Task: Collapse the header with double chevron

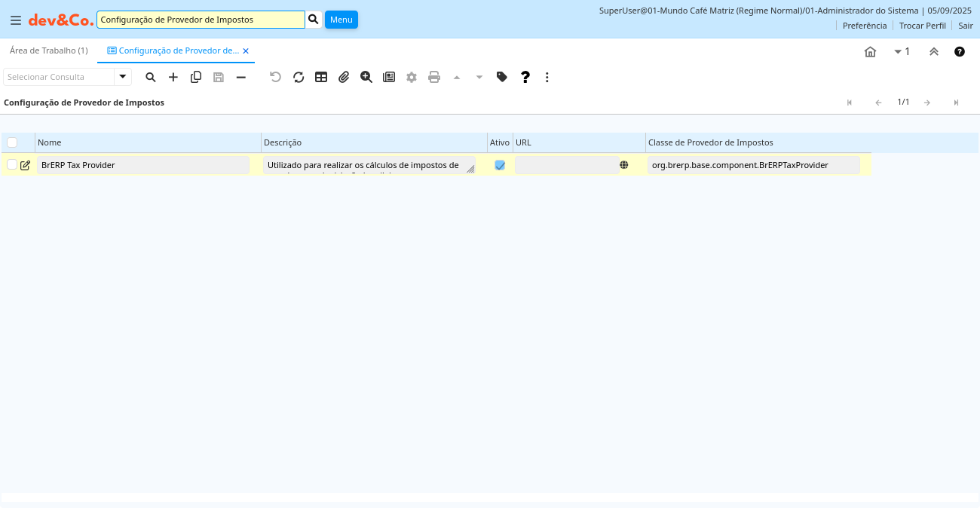Action: click(x=934, y=51)
